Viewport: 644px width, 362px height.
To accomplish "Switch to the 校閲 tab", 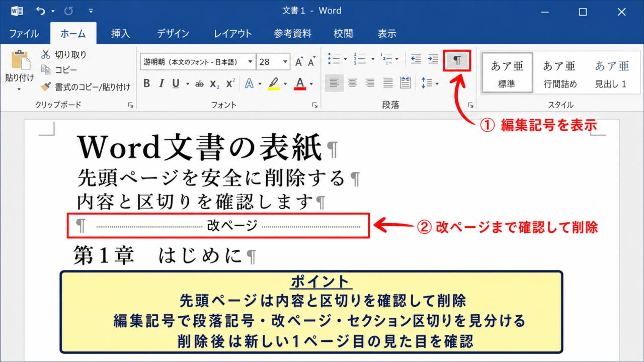I will pos(343,34).
